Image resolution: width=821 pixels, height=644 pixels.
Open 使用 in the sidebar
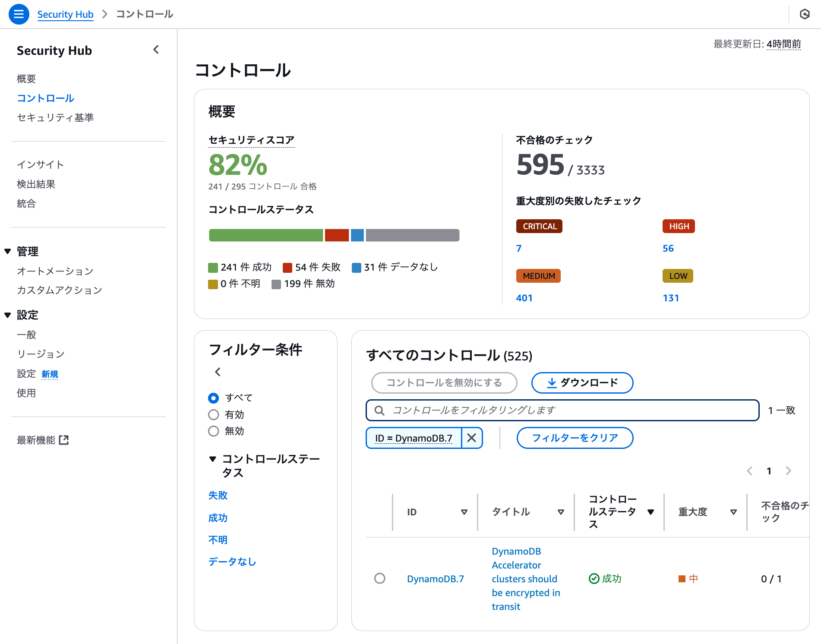(x=26, y=393)
